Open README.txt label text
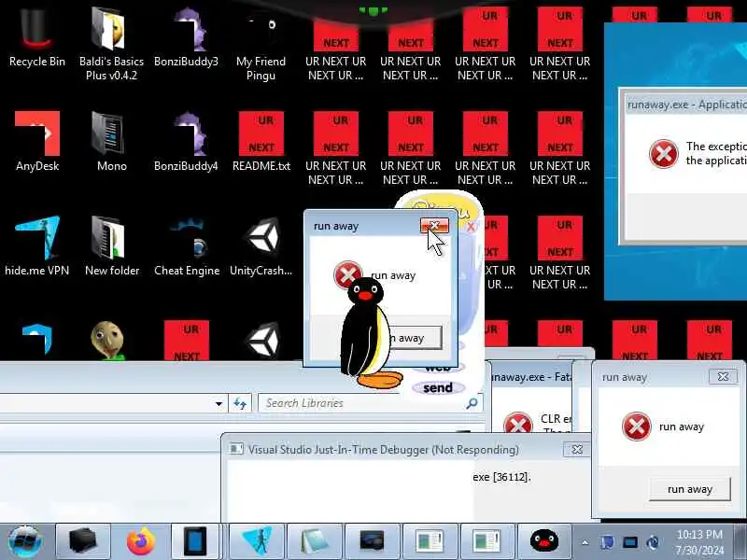 pyautogui.click(x=261, y=166)
